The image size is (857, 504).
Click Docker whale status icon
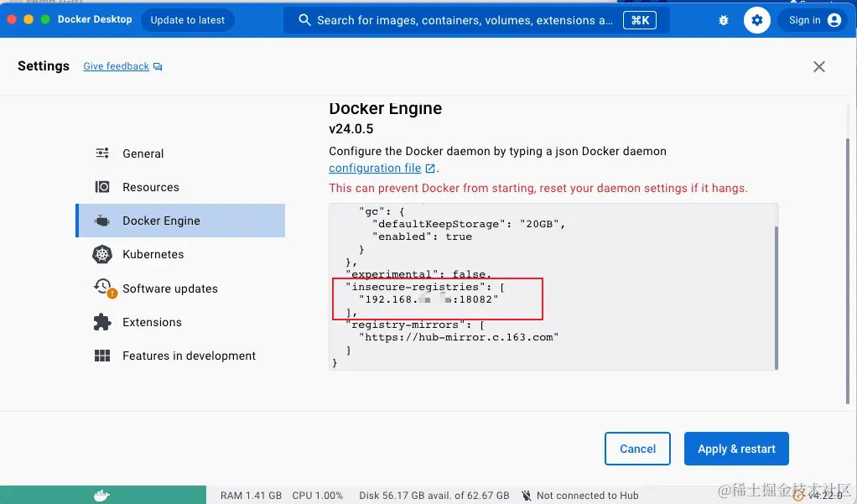tap(101, 496)
